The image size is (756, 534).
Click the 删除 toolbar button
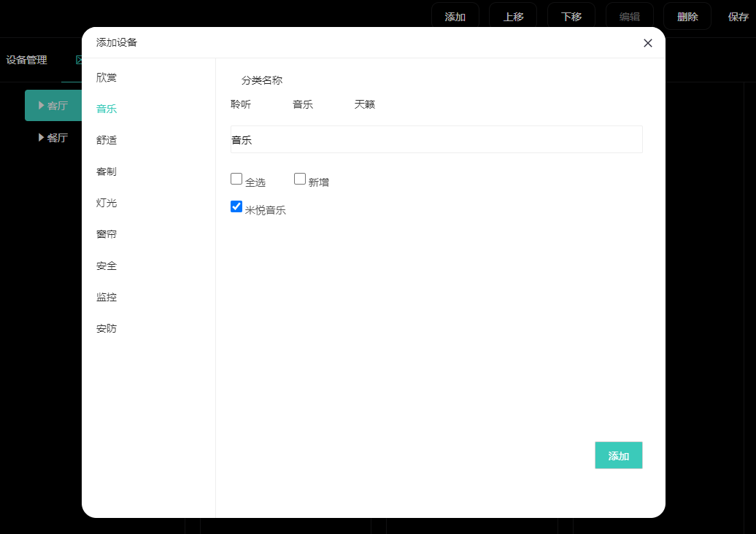coord(687,16)
